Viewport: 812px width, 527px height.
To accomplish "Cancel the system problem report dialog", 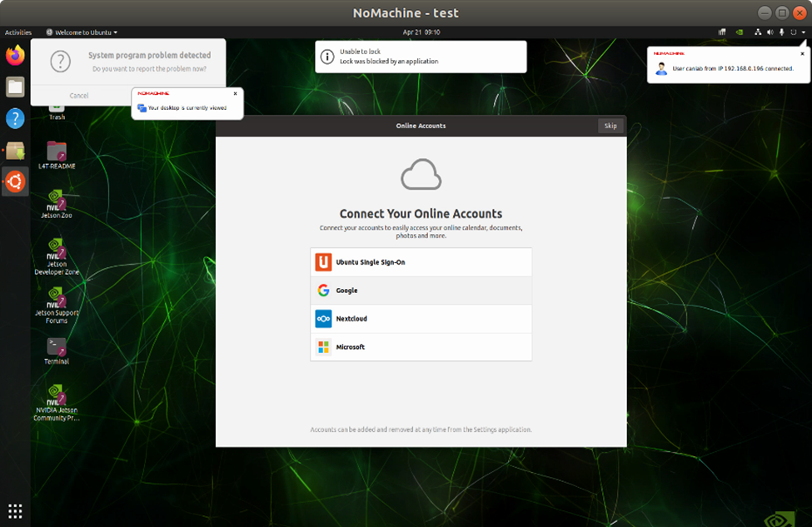I will pyautogui.click(x=79, y=95).
